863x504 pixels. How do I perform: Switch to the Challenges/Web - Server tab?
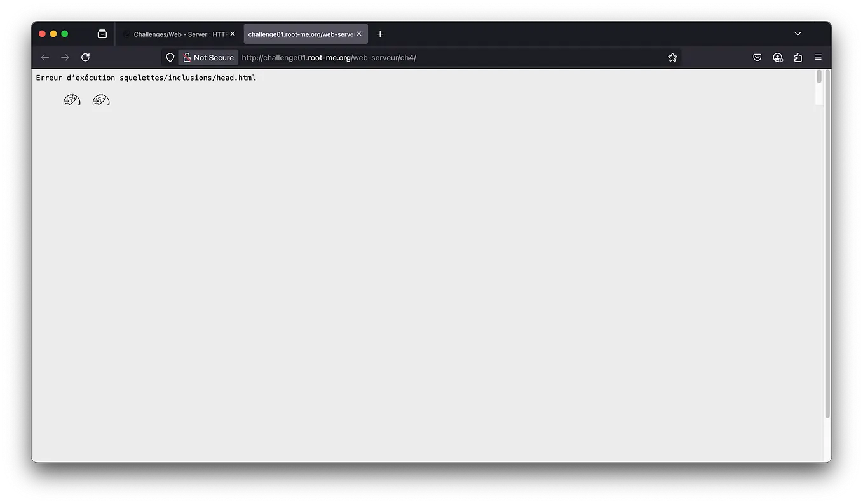(177, 34)
